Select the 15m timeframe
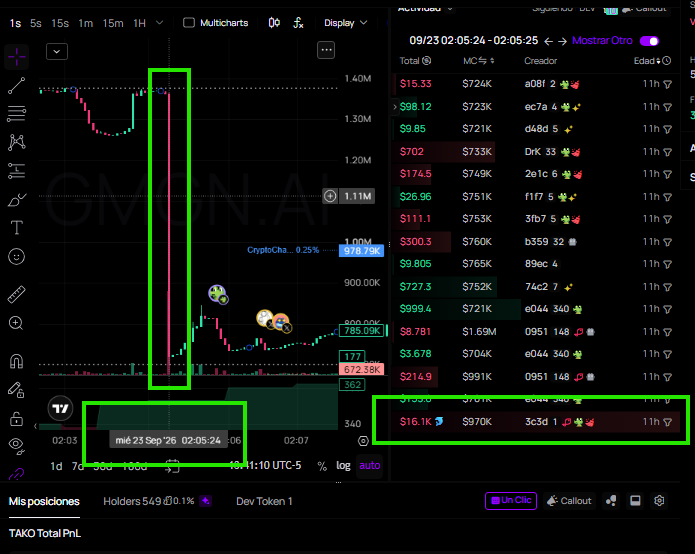This screenshot has width=695, height=554. 113,23
